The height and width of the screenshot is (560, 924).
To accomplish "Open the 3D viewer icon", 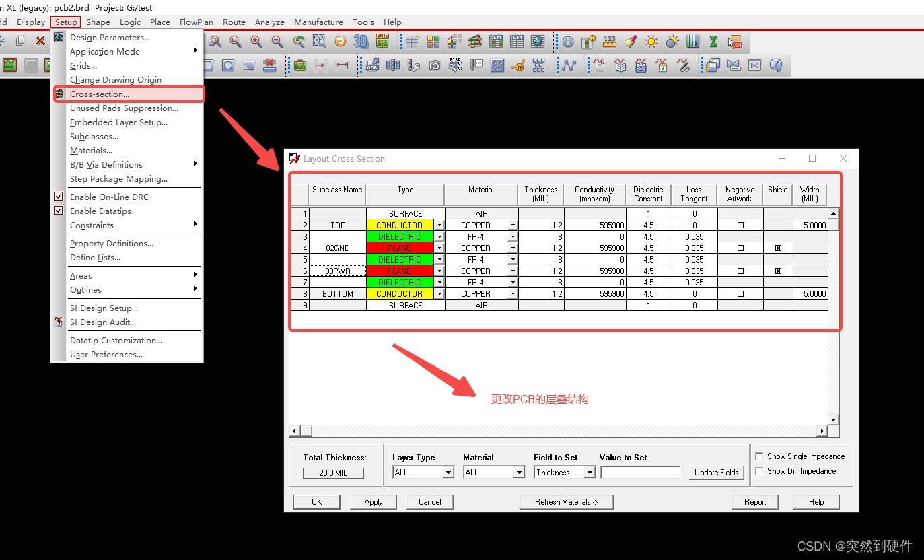I will (361, 42).
